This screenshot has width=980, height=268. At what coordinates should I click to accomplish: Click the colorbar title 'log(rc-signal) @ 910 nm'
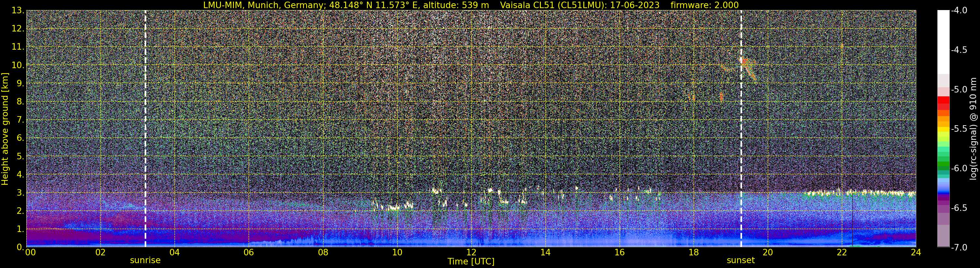[x=973, y=129]
